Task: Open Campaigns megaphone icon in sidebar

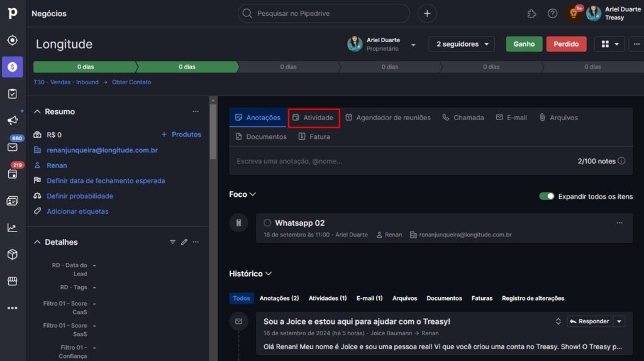Action: tap(13, 120)
